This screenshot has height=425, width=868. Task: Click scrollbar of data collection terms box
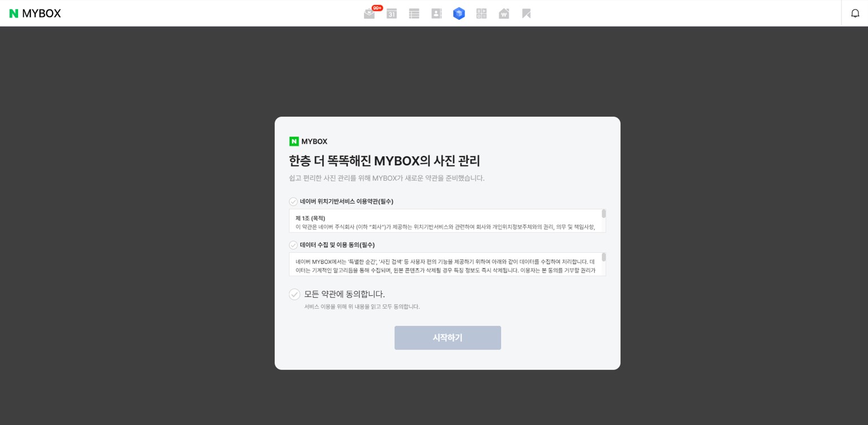604,257
